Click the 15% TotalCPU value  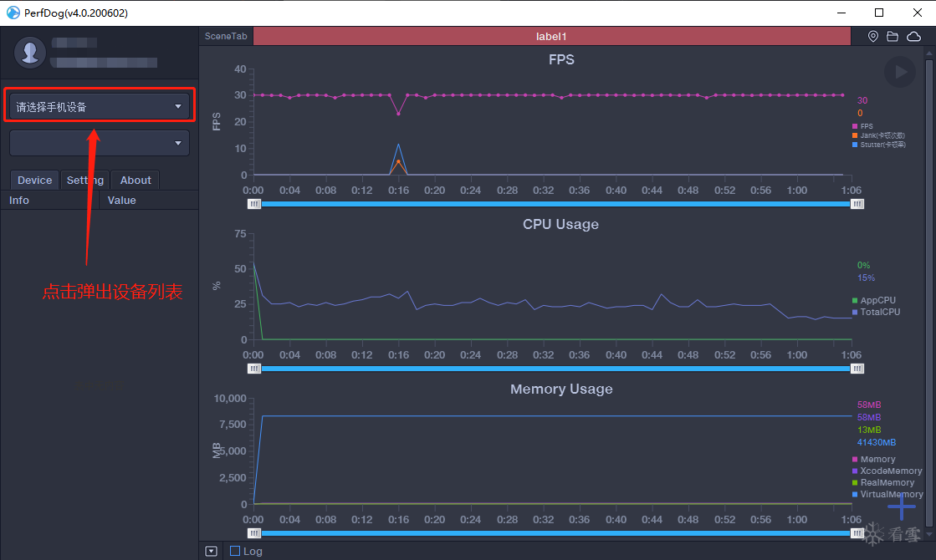click(867, 278)
